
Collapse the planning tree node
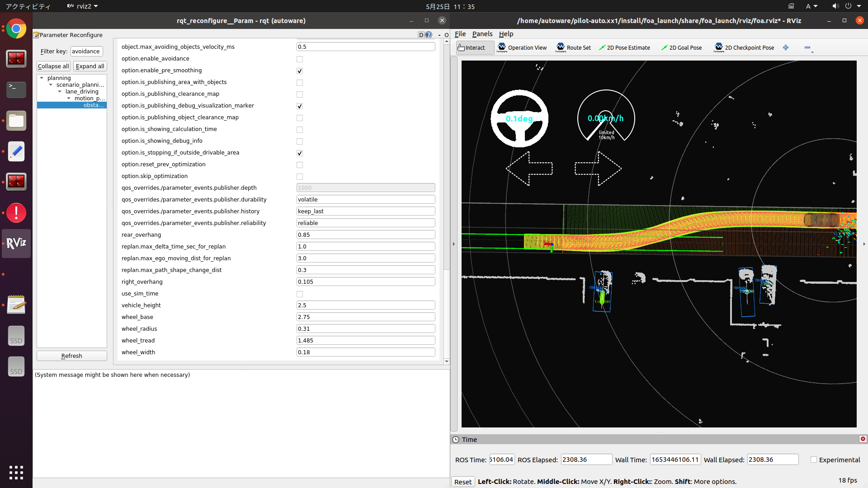tap(42, 78)
